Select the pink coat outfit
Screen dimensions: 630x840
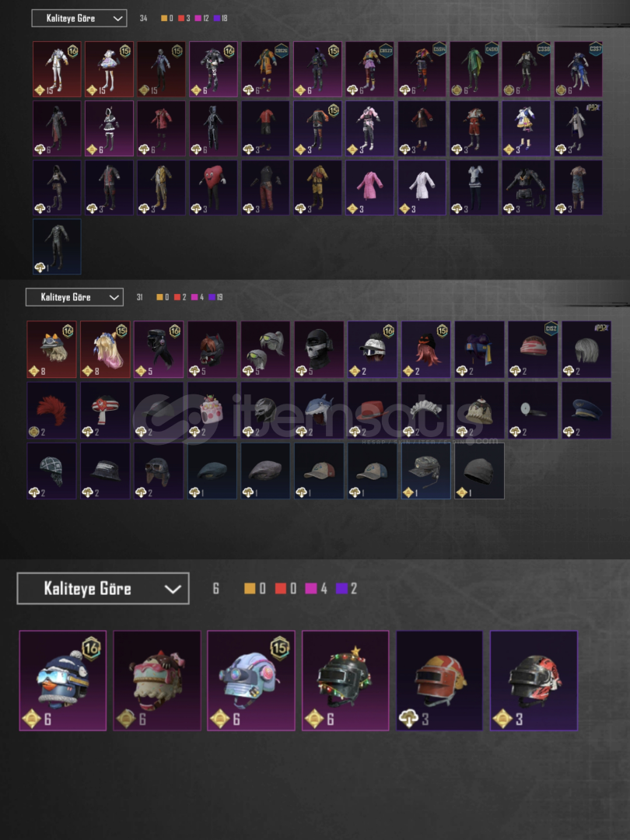[369, 187]
